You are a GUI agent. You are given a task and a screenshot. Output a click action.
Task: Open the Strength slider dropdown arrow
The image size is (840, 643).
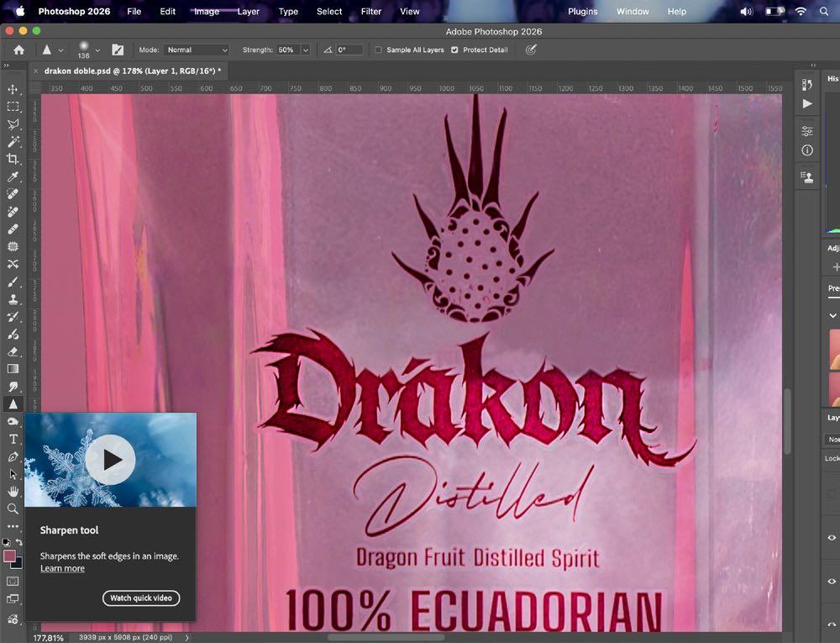click(x=306, y=50)
